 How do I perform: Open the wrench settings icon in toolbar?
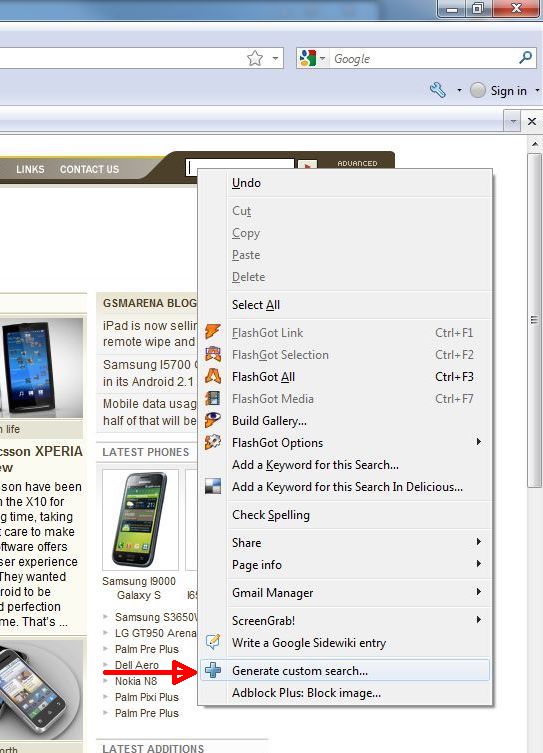[x=437, y=90]
